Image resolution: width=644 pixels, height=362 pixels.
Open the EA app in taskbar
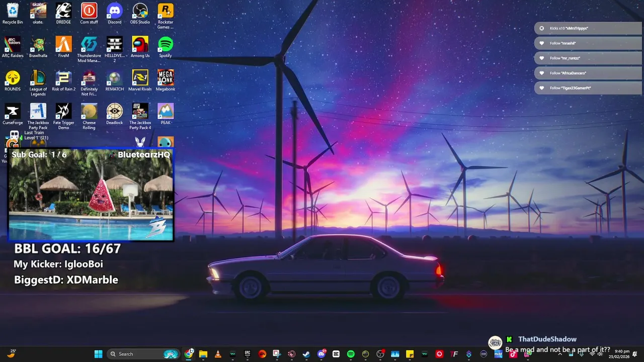(x=263, y=354)
